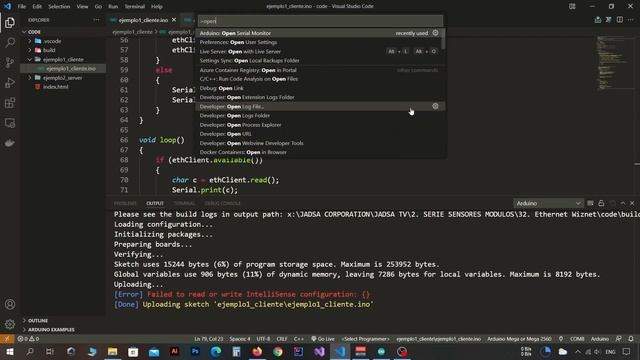Open the Selection menu
Screen dimensions: 640x360
tap(59, 6)
